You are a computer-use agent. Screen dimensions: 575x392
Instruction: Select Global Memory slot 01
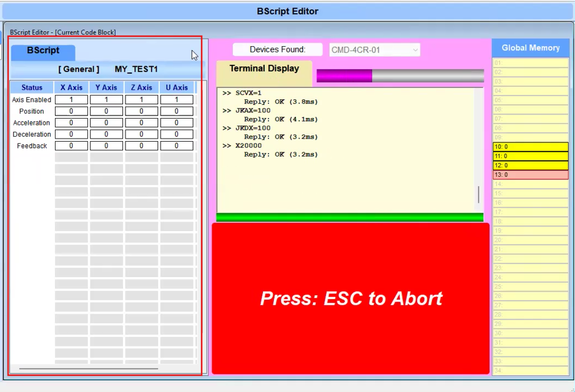tap(531, 62)
